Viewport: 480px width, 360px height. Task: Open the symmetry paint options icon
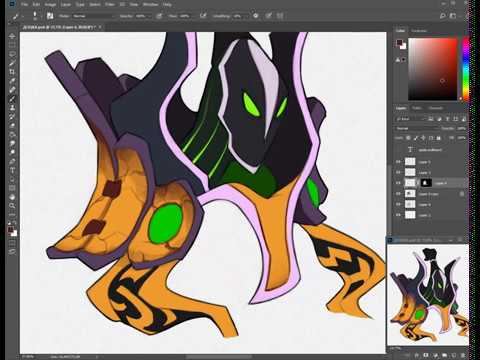tap(280, 16)
